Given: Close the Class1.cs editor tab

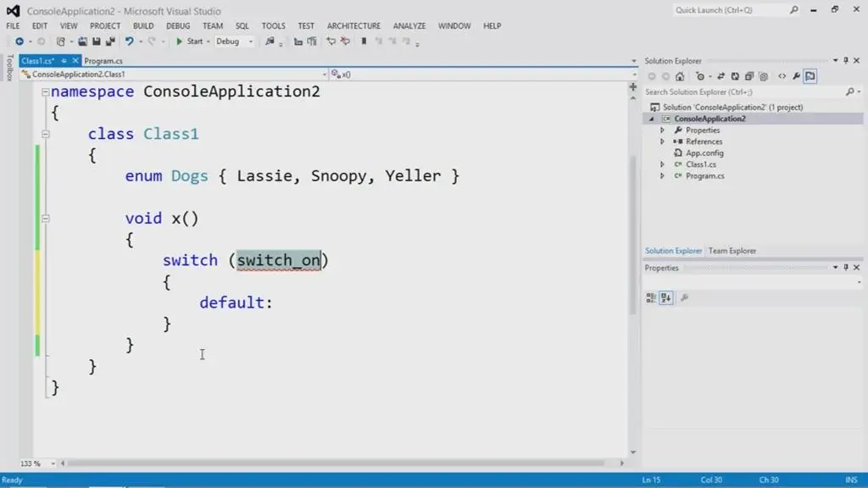Looking at the screenshot, I should [75, 60].
